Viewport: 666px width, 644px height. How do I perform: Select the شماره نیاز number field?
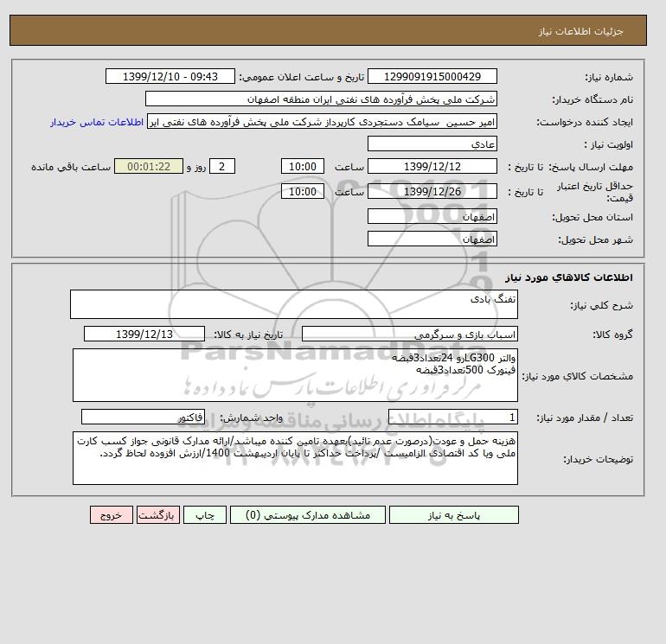[x=432, y=76]
